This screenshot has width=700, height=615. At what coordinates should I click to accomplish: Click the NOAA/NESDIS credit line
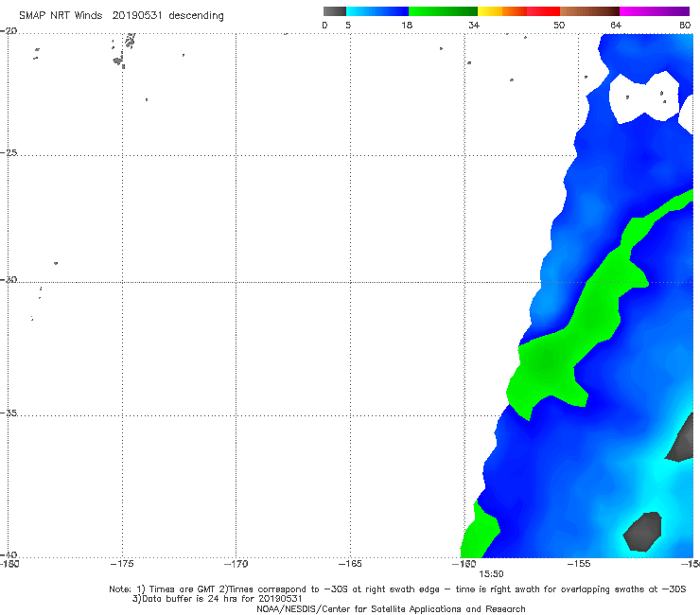click(391, 609)
